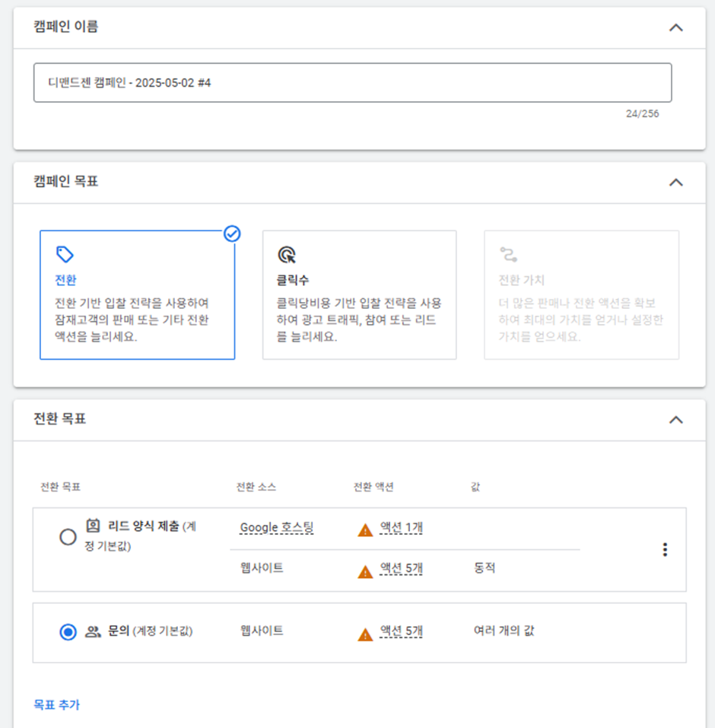Open Google 호스팅 source link
Screen dimensions: 715x728
(x=277, y=527)
